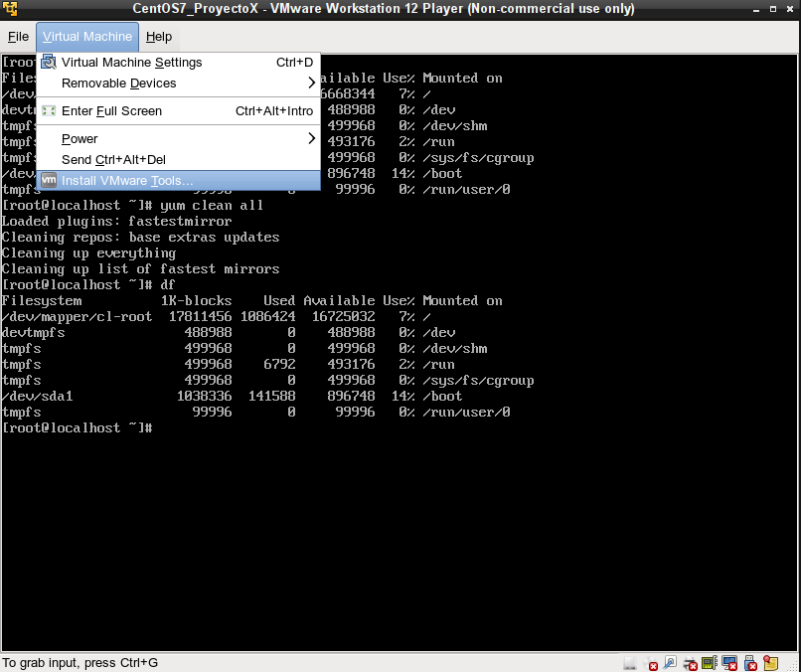The image size is (801, 672).
Task: Click the disconnected display status icon
Action: click(729, 663)
